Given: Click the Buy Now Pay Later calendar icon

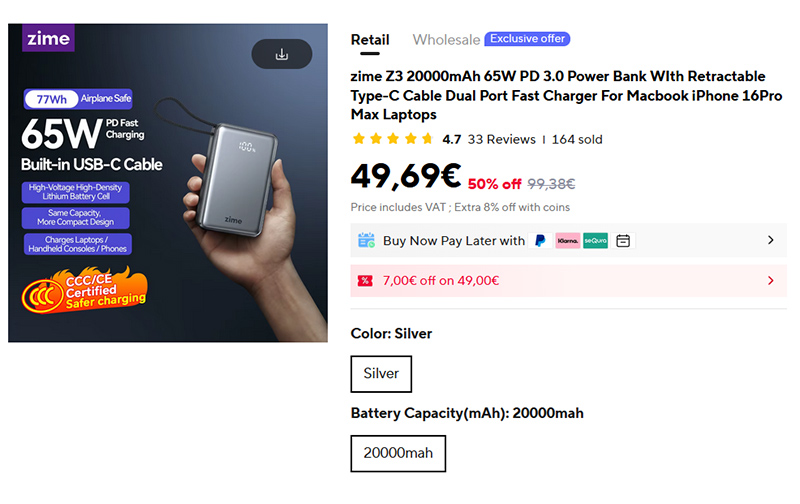Looking at the screenshot, I should (366, 241).
